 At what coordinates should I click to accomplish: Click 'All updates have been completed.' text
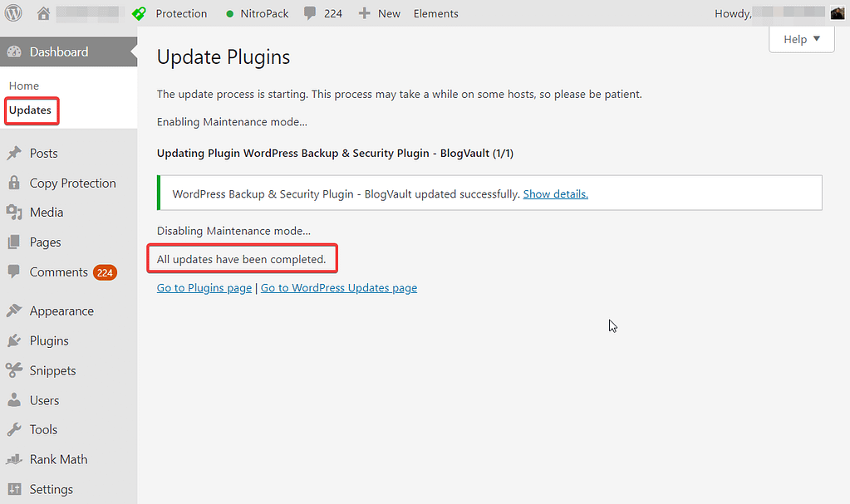(241, 259)
